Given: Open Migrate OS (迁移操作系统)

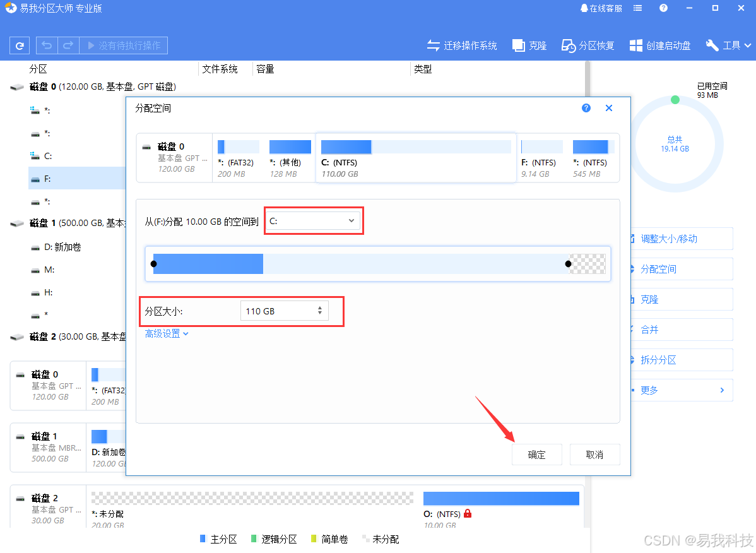Looking at the screenshot, I should (x=462, y=45).
